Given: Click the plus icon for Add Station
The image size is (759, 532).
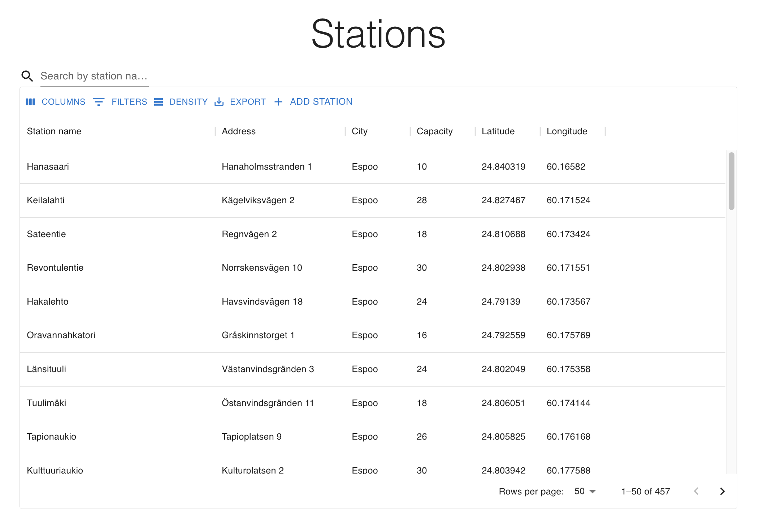Looking at the screenshot, I should (x=278, y=102).
